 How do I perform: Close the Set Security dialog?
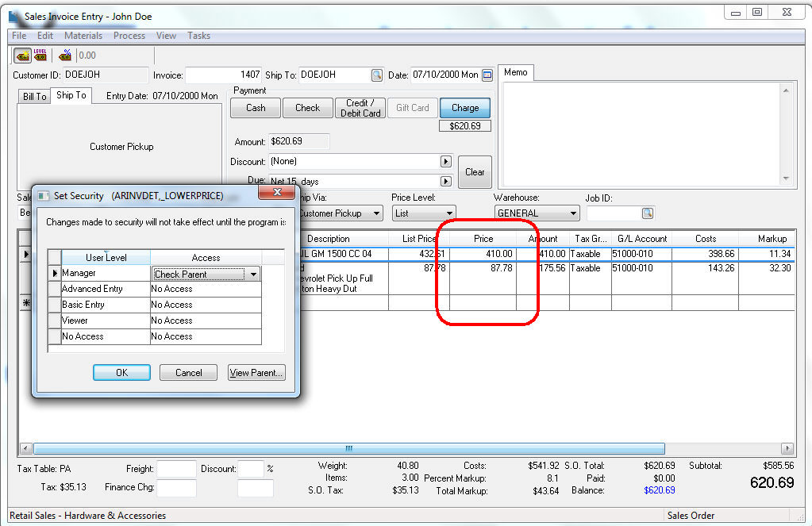277,193
